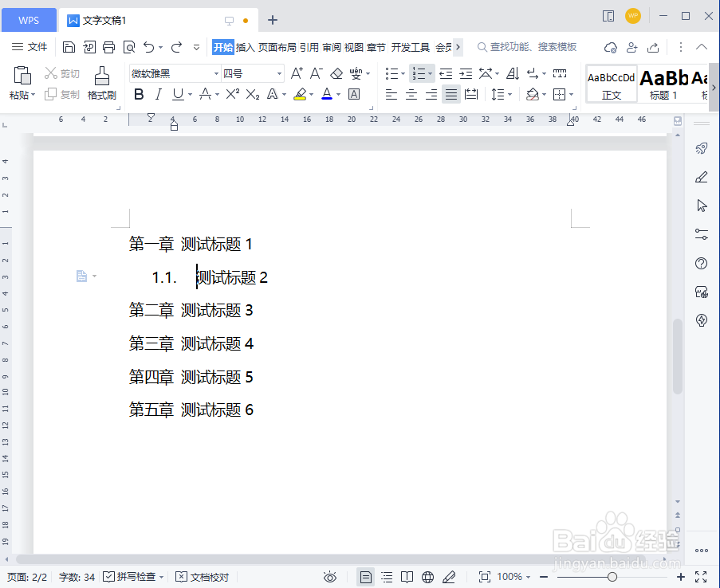Increase paragraph indent
720x588 pixels.
coord(466,73)
